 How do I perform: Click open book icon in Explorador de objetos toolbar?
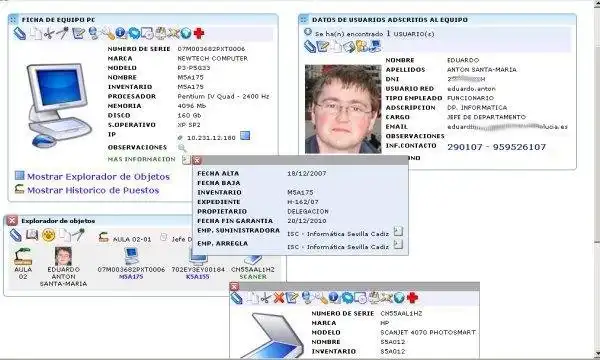[32, 235]
